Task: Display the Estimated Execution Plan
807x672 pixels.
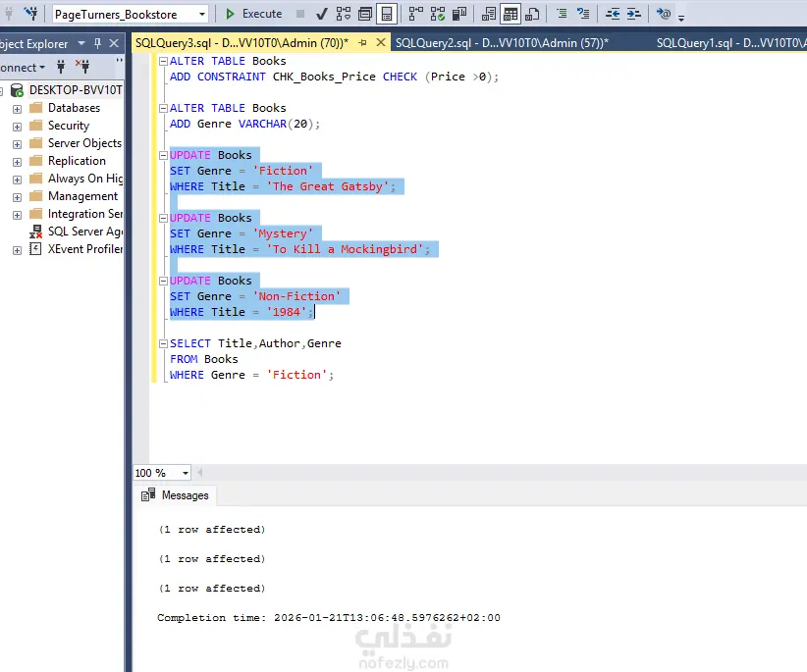Action: [344, 14]
